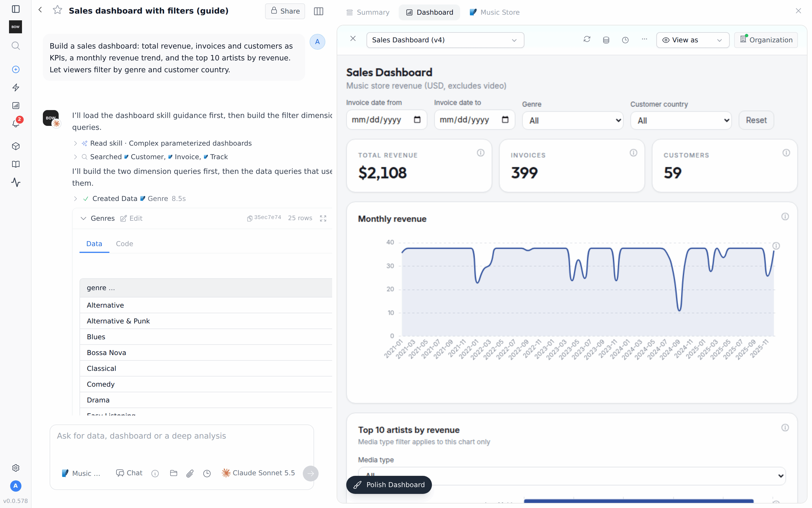This screenshot has height=508, width=812.
Task: Star the Sales dashboard report
Action: 58,10
